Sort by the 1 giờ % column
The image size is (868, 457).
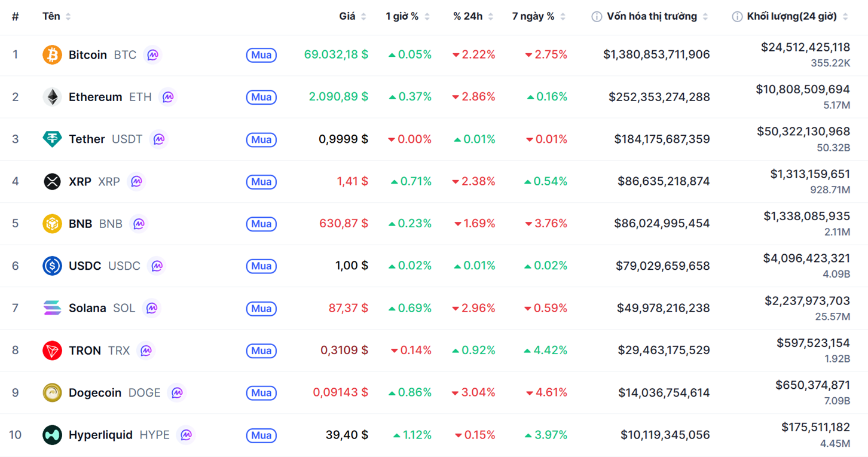[x=408, y=17]
